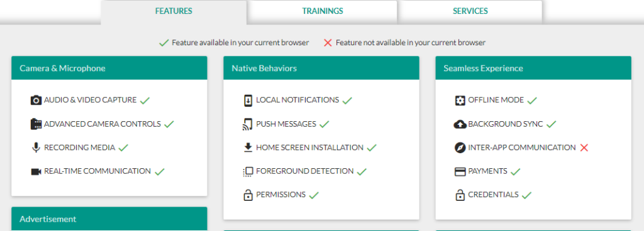Image resolution: width=644 pixels, height=231 pixels.
Task: Open the Offline Mode feature link
Action: tap(496, 100)
